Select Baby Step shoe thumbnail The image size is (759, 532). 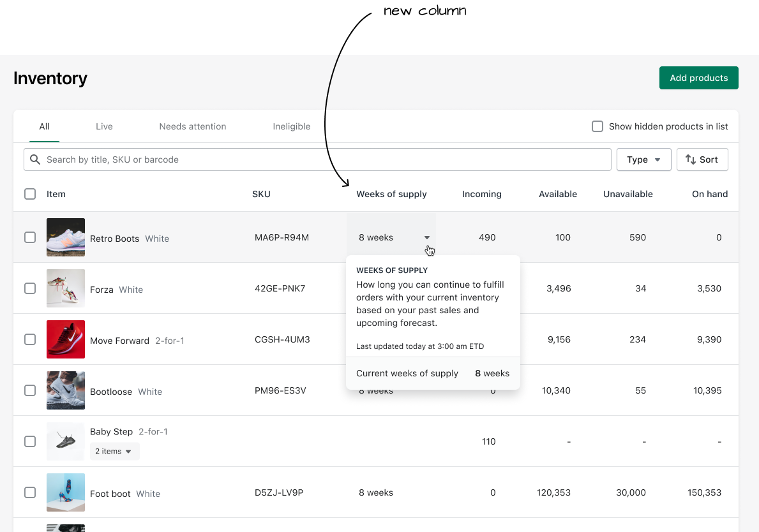[66, 441]
